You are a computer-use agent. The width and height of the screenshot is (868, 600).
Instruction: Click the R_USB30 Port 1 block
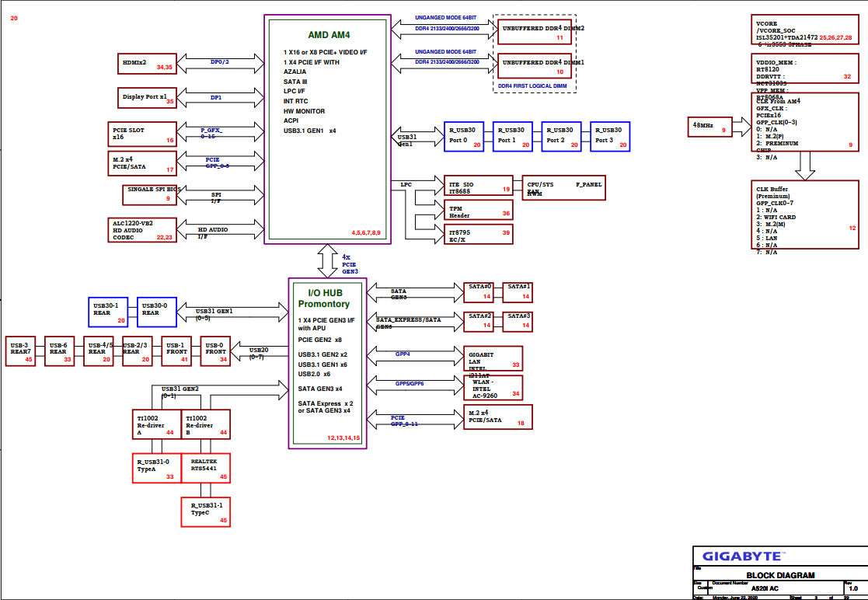[513, 136]
